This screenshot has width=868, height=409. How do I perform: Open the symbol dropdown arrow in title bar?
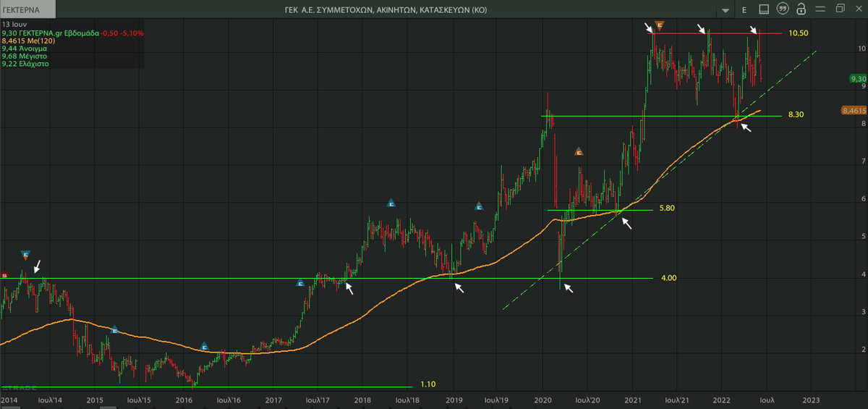[726, 9]
